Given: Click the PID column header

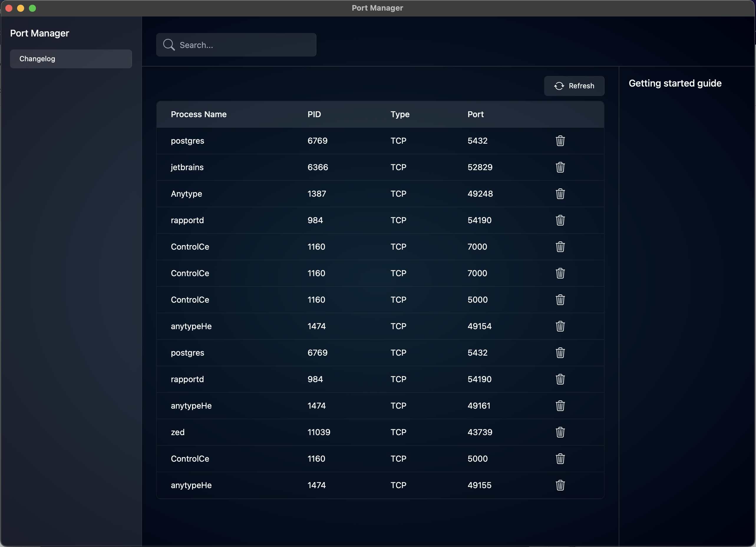Looking at the screenshot, I should click(x=314, y=114).
